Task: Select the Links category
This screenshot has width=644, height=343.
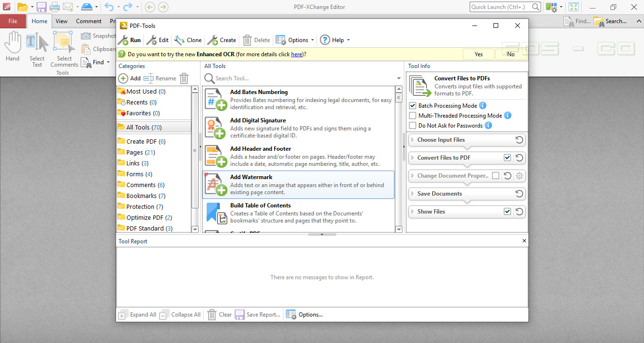Action: [x=153, y=163]
